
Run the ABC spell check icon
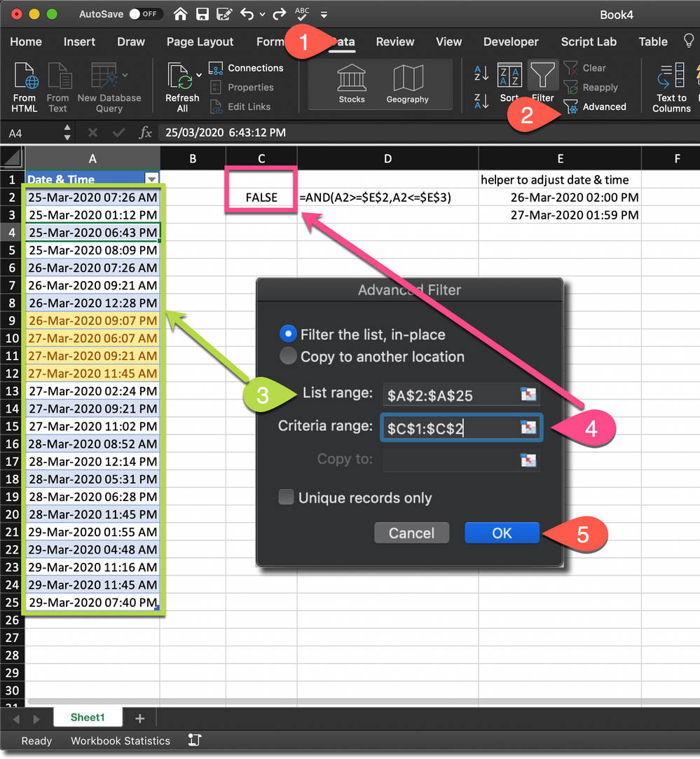pos(302,14)
